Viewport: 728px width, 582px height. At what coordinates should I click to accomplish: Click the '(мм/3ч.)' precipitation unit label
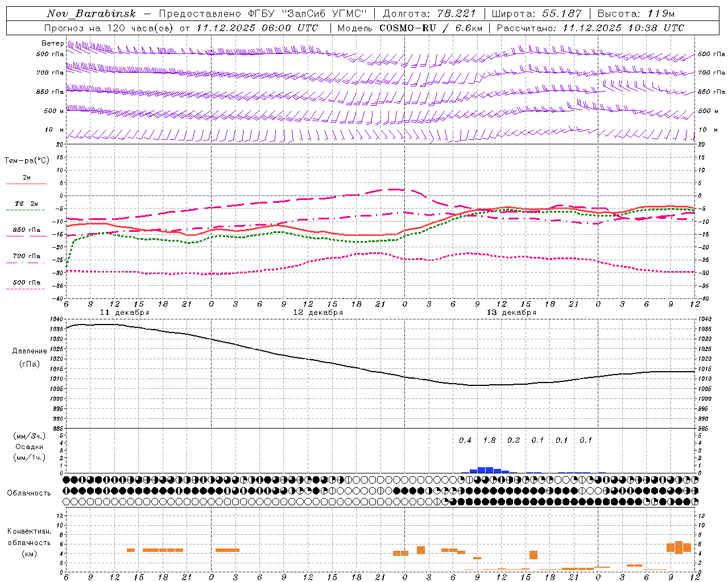click(x=30, y=436)
